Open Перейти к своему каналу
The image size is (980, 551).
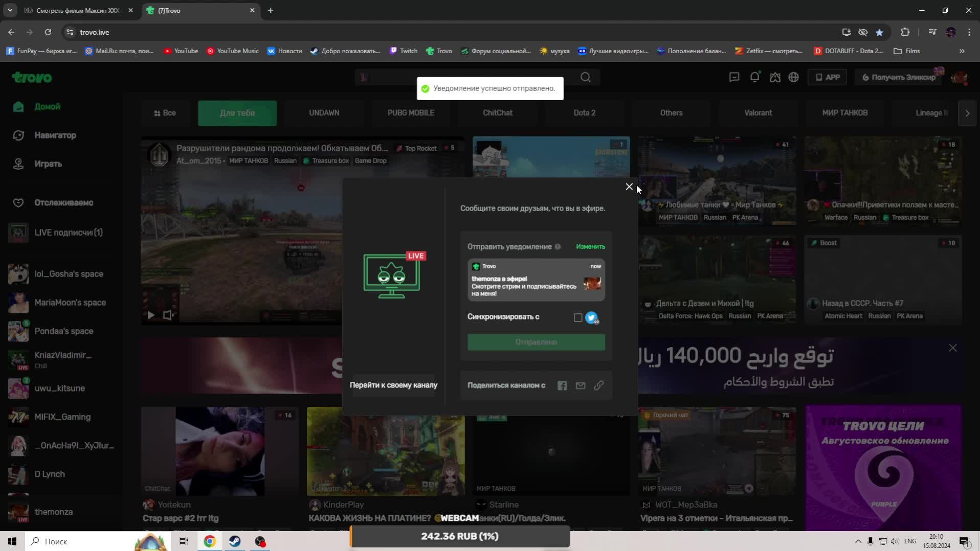coord(393,385)
